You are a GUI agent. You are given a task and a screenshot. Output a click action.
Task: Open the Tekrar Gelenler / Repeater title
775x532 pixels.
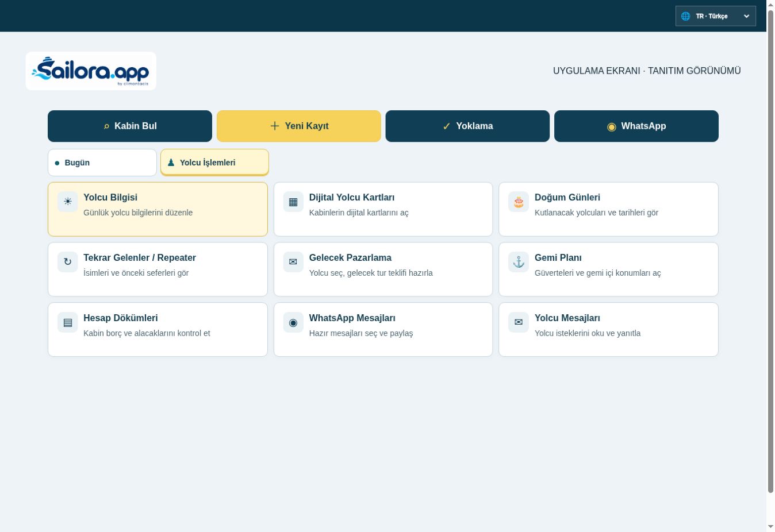click(x=140, y=257)
